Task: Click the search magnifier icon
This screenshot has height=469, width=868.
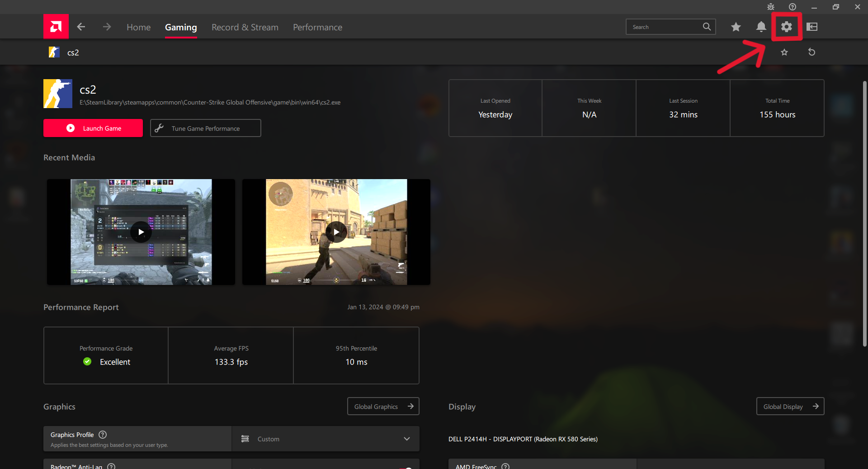Action: (x=707, y=27)
